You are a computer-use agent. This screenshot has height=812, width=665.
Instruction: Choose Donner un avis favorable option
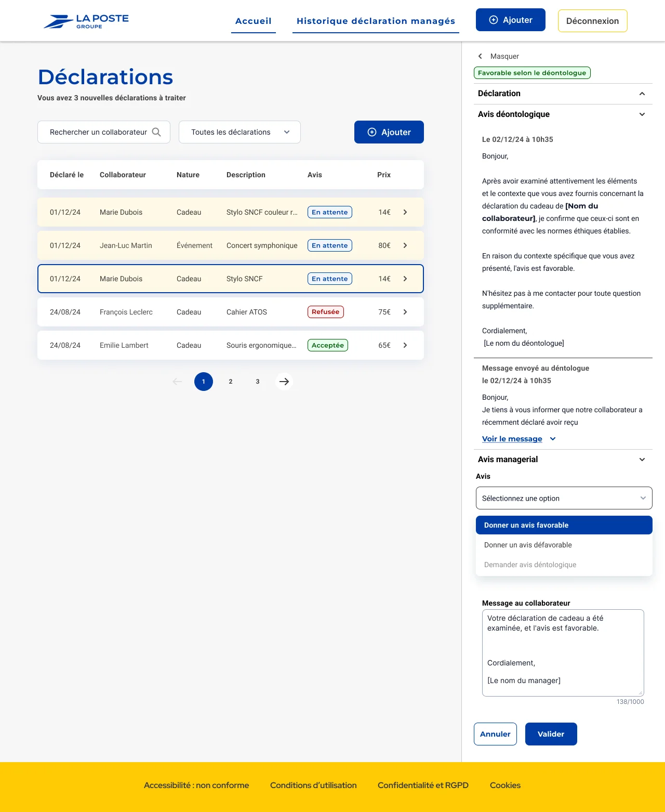point(564,525)
